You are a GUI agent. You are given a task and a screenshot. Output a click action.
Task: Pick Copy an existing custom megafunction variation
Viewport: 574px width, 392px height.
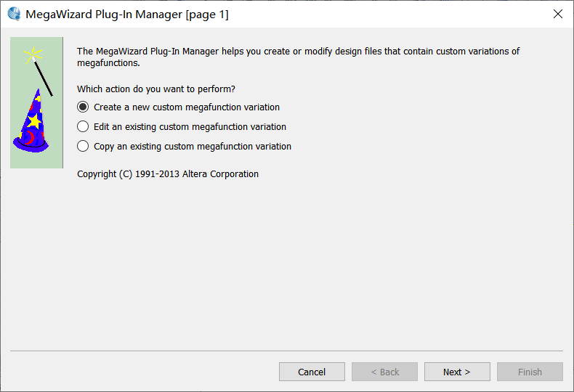pyautogui.click(x=83, y=146)
